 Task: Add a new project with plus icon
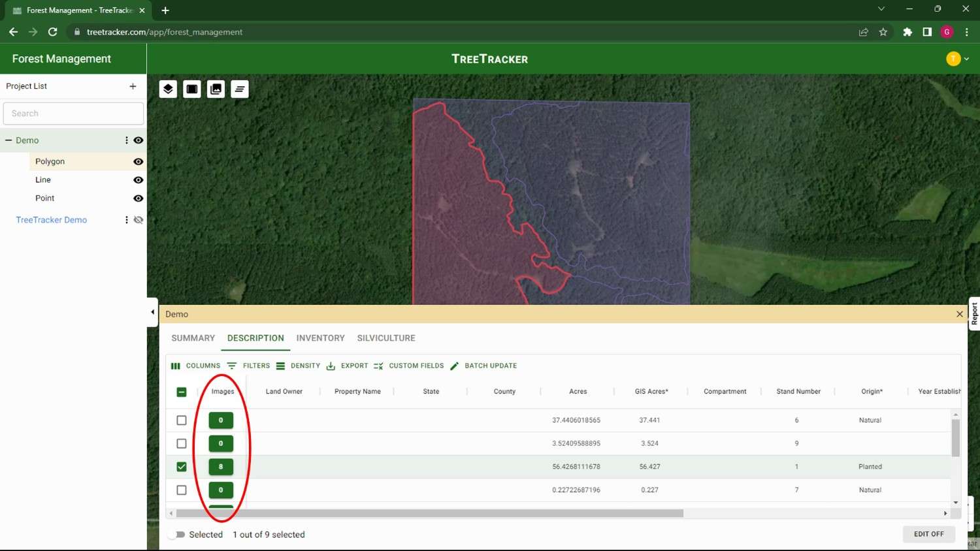133,86
